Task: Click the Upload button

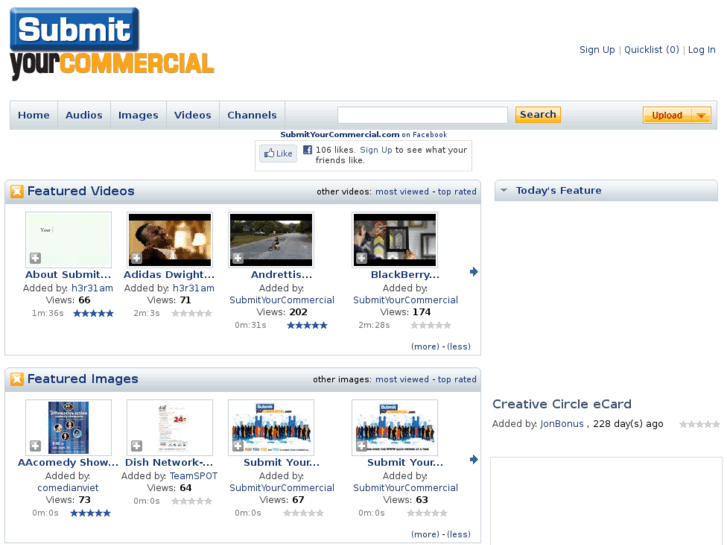Action: (667, 115)
